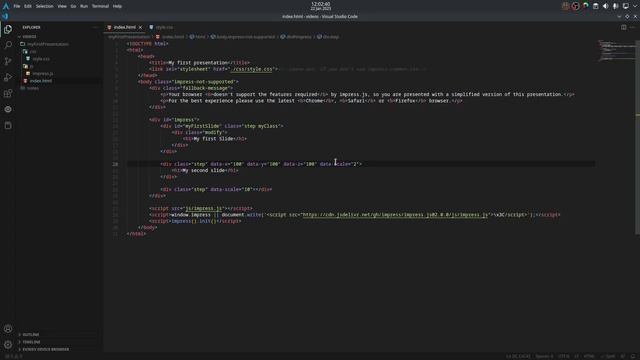This screenshot has width=640, height=360.
Task: Follow the ./css/style.css link in code
Action: (252, 69)
